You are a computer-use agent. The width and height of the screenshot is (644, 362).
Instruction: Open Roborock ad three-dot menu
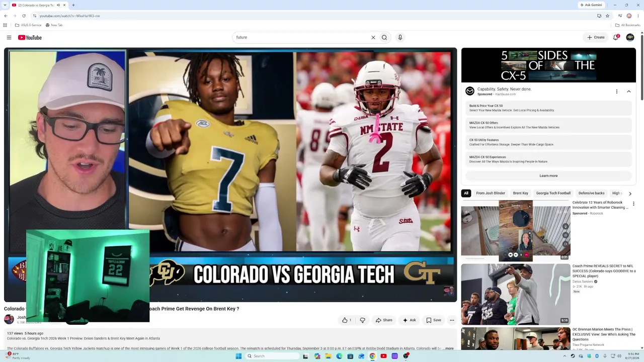633,204
